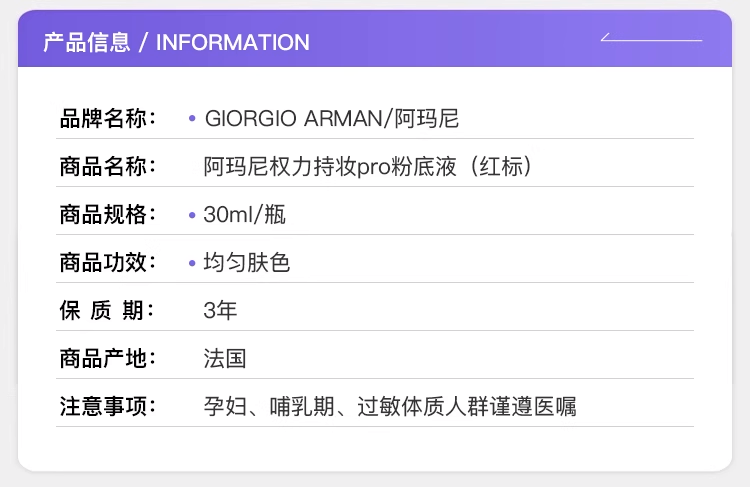Select the label '注意事项:'
The width and height of the screenshot is (750, 487).
click(108, 406)
